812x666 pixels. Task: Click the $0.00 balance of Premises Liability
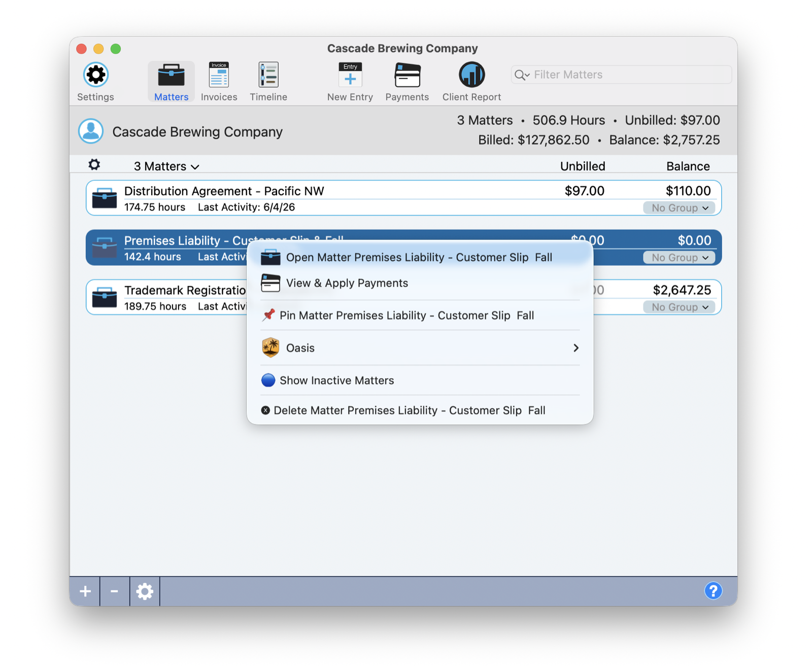click(694, 240)
